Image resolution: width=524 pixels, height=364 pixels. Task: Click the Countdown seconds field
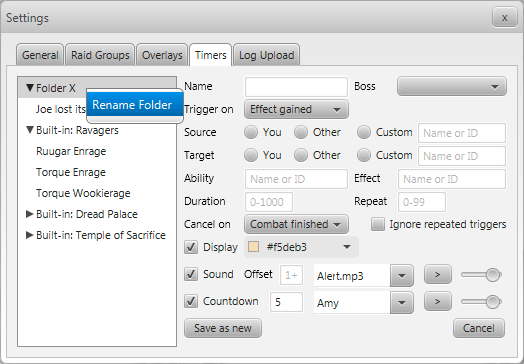click(x=286, y=302)
